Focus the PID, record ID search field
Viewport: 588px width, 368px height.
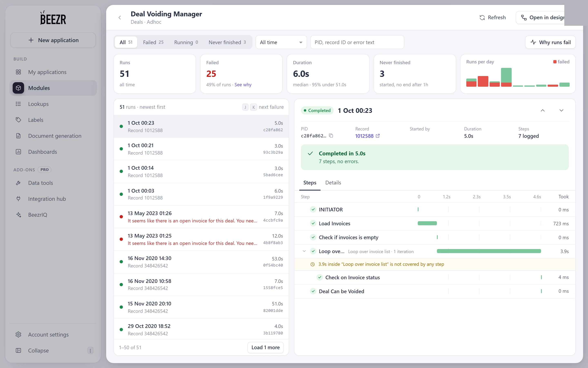point(357,42)
